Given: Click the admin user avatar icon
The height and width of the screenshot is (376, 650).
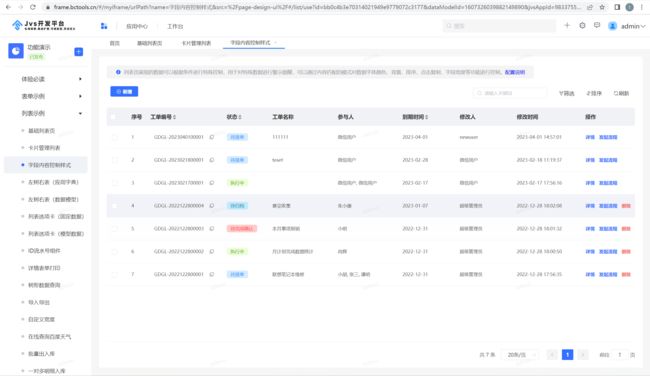Looking at the screenshot, I should pos(612,26).
